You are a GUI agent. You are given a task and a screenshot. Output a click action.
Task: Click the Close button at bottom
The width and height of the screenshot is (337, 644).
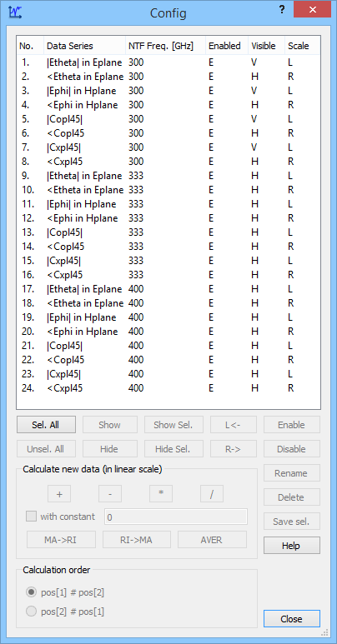[x=292, y=619]
